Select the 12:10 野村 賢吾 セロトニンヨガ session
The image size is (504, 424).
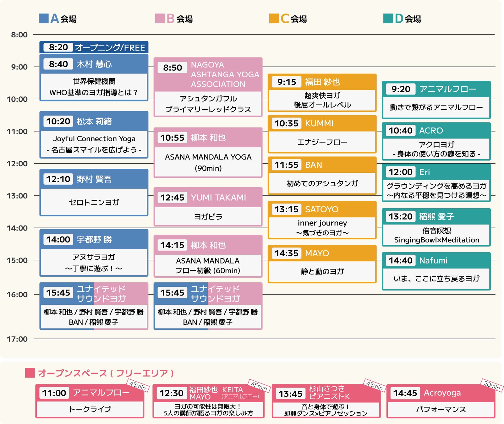(x=94, y=193)
